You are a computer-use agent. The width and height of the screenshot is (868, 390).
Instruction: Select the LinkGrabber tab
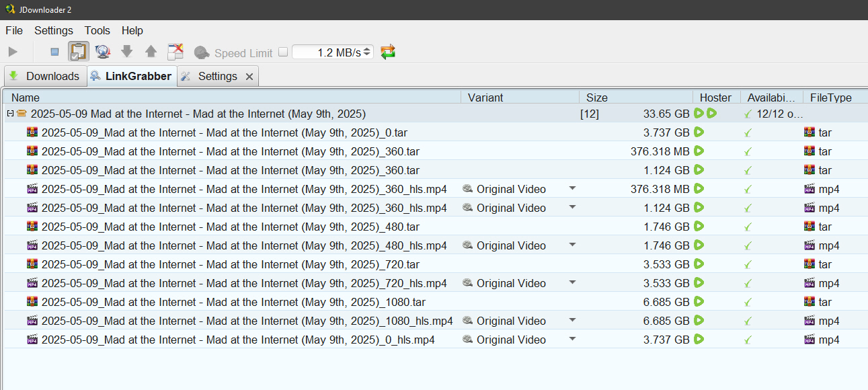click(x=132, y=76)
